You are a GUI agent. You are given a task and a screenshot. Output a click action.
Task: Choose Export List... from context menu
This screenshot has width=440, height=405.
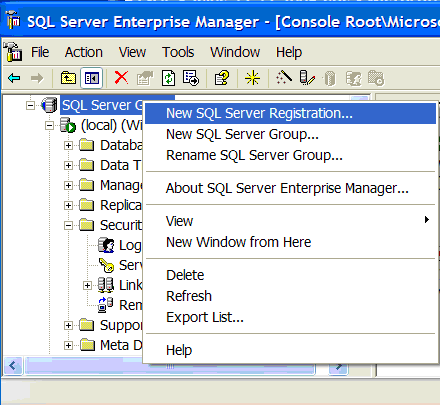tap(290, 317)
